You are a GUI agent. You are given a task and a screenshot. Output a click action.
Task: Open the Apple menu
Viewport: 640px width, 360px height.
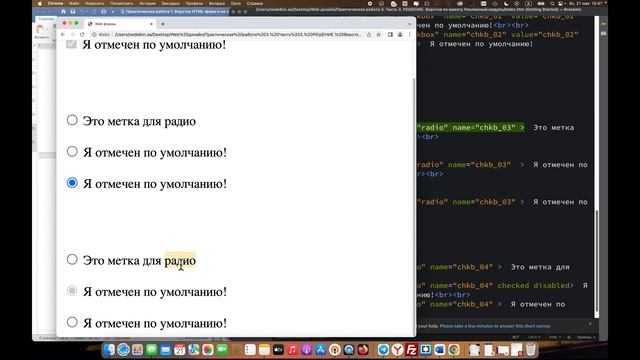tap(40, 4)
